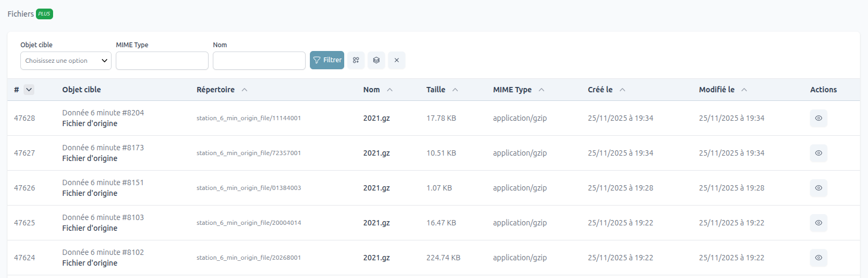Screen dimensions: 868x278
Task: View file 47626 with the eye icon
Action: (x=818, y=188)
